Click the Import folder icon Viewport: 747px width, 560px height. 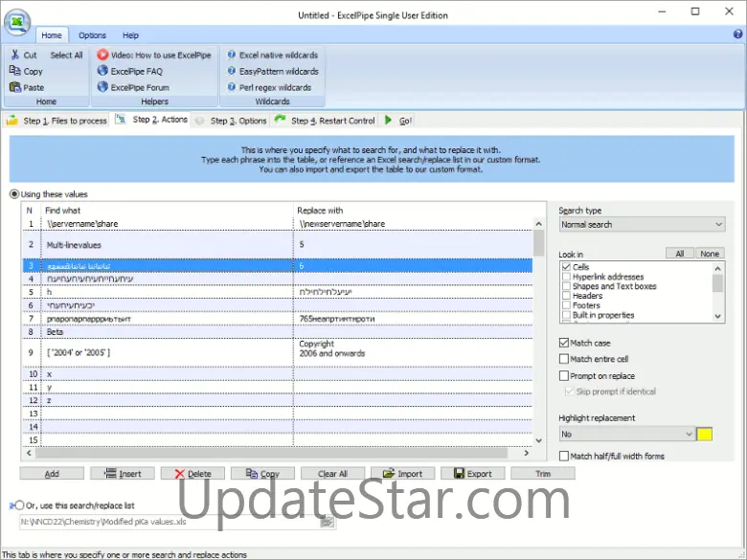(x=389, y=473)
